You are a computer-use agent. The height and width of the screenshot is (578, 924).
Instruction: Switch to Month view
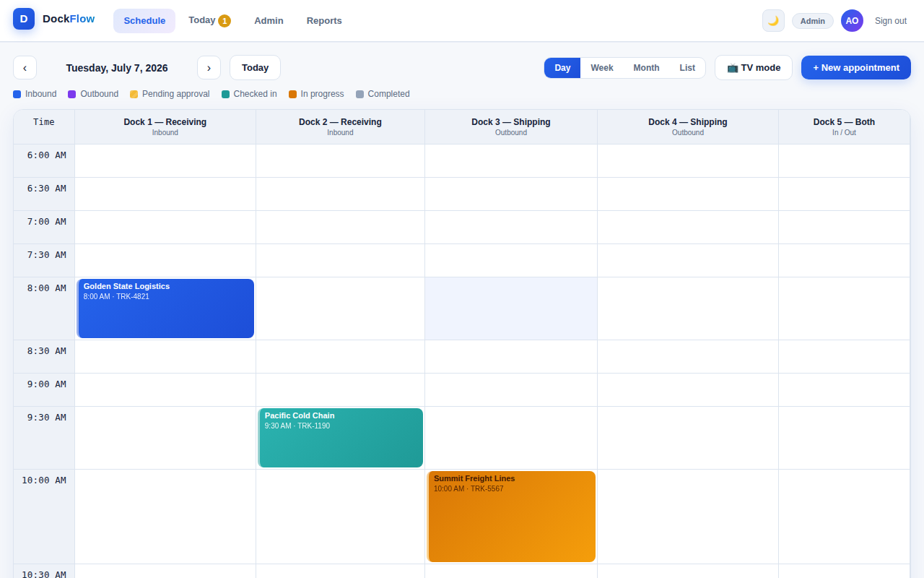pyautogui.click(x=646, y=68)
